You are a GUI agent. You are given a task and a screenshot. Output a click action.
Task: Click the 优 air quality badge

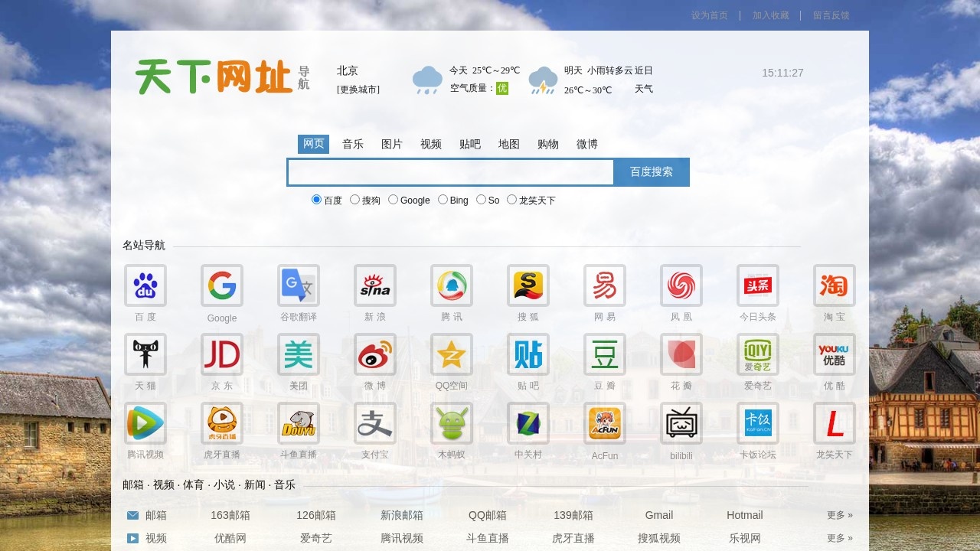pyautogui.click(x=502, y=88)
